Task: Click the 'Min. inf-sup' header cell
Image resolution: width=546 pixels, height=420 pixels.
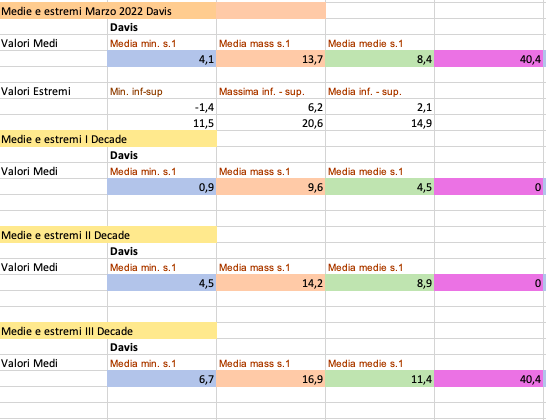Action: pos(162,91)
